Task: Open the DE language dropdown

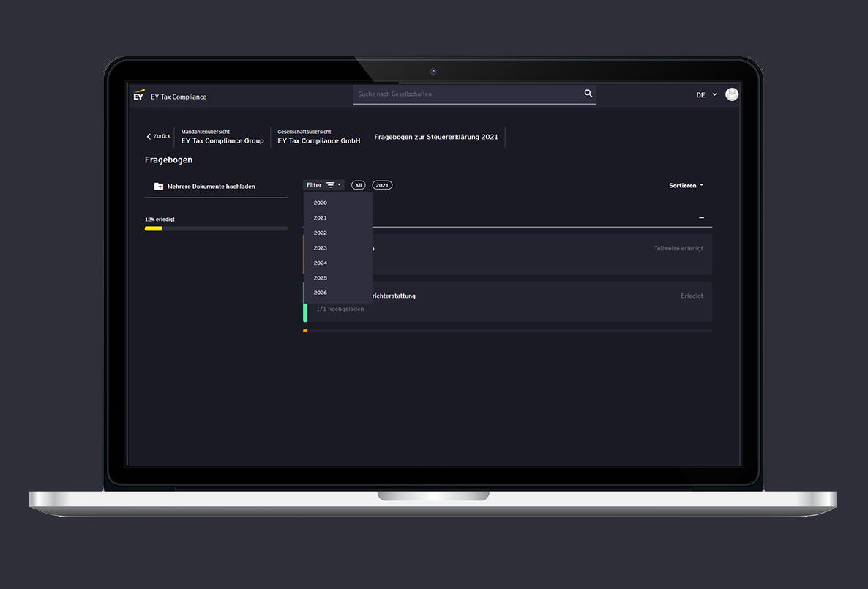Action: 706,95
